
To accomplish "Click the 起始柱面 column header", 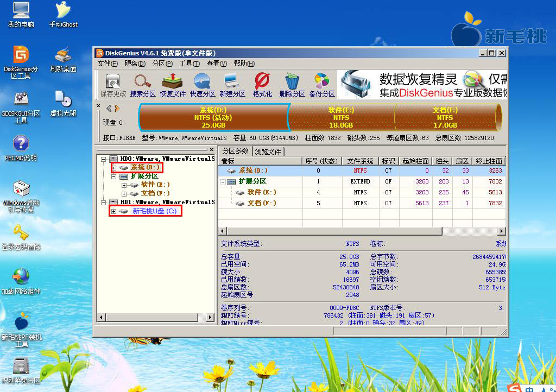I will click(415, 161).
